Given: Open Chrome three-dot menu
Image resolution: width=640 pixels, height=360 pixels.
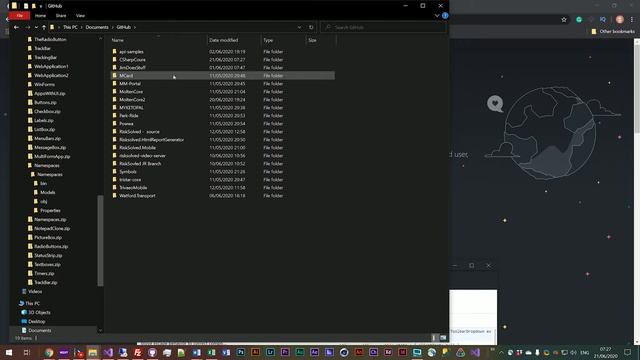Looking at the screenshot, I should [632, 20].
